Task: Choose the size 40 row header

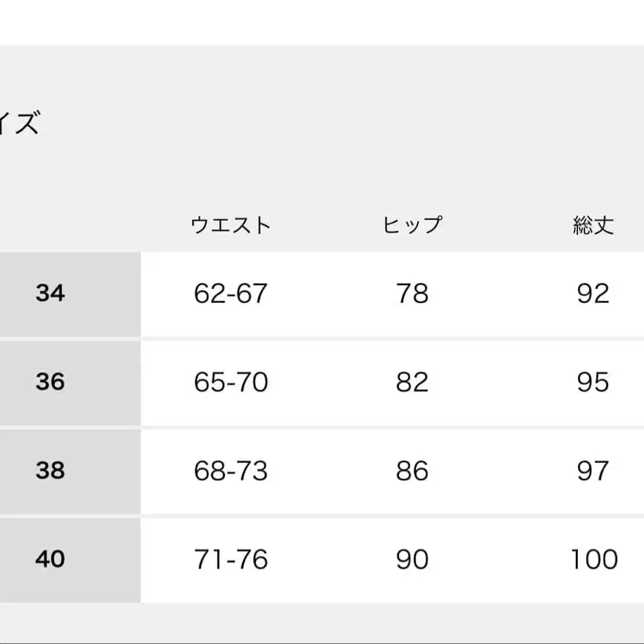Action: click(50, 560)
